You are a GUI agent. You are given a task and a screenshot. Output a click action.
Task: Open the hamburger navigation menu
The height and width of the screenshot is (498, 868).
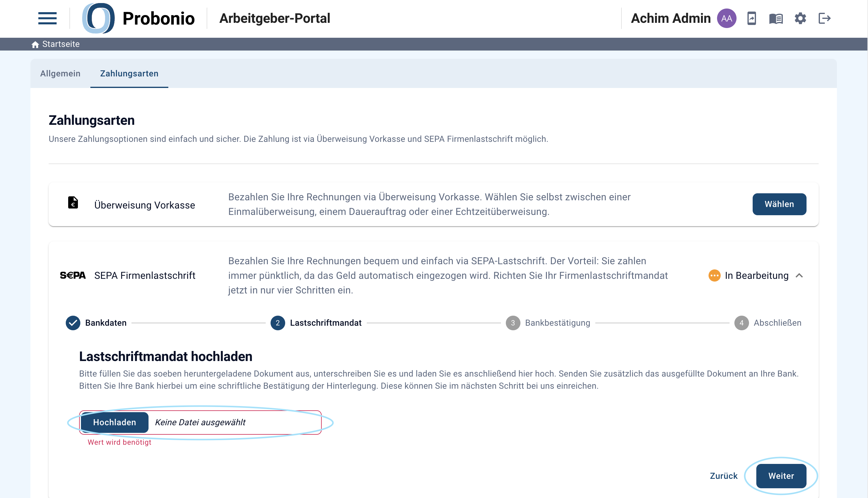pyautogui.click(x=47, y=18)
